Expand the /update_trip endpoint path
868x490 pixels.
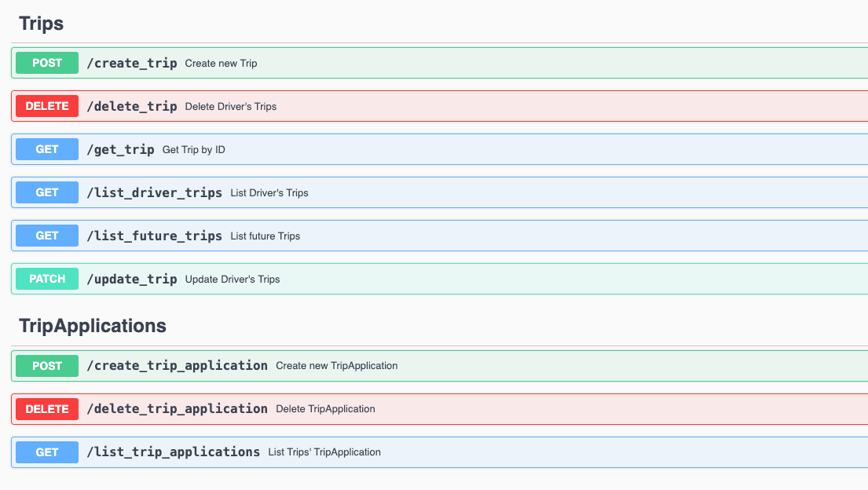132,279
